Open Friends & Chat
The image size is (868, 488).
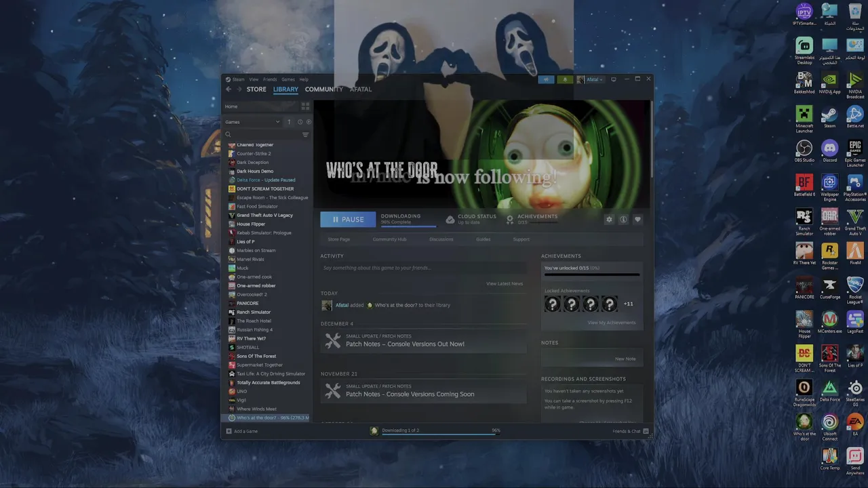click(x=631, y=431)
